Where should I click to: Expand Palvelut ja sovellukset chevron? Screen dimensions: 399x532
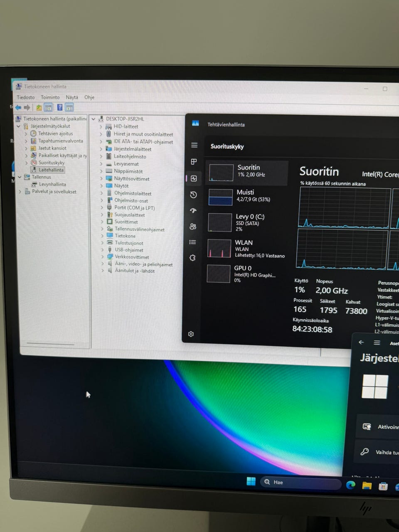pos(20,192)
